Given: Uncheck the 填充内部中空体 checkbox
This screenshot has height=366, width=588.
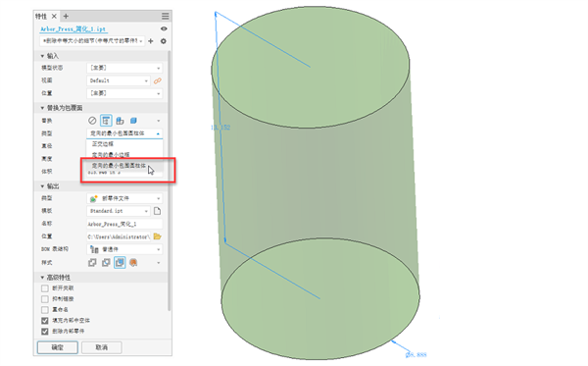Looking at the screenshot, I should point(45,321).
